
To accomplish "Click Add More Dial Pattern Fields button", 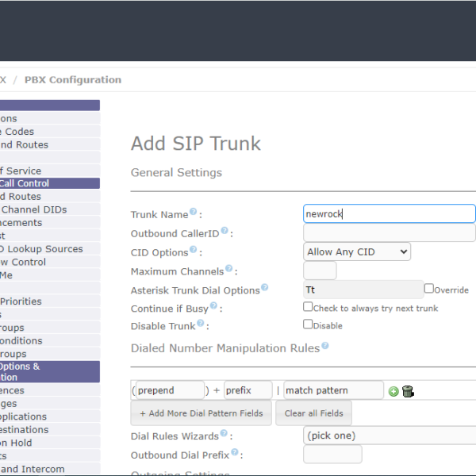I will tap(202, 413).
